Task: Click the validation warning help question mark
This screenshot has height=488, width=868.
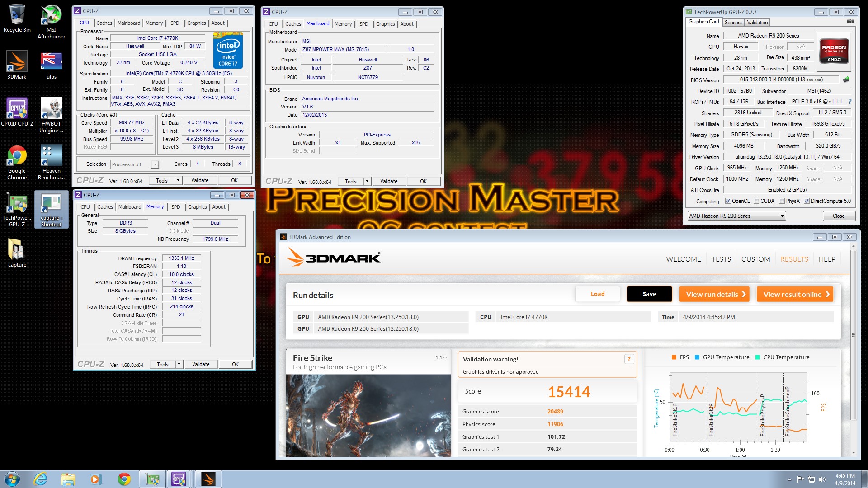Action: pyautogui.click(x=628, y=359)
